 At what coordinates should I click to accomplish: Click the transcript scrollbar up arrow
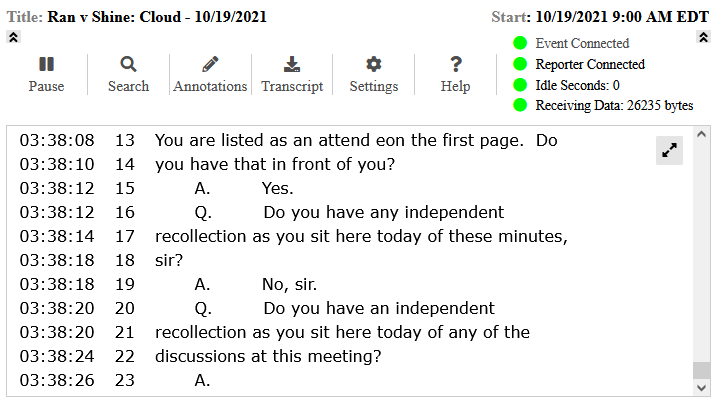701,135
